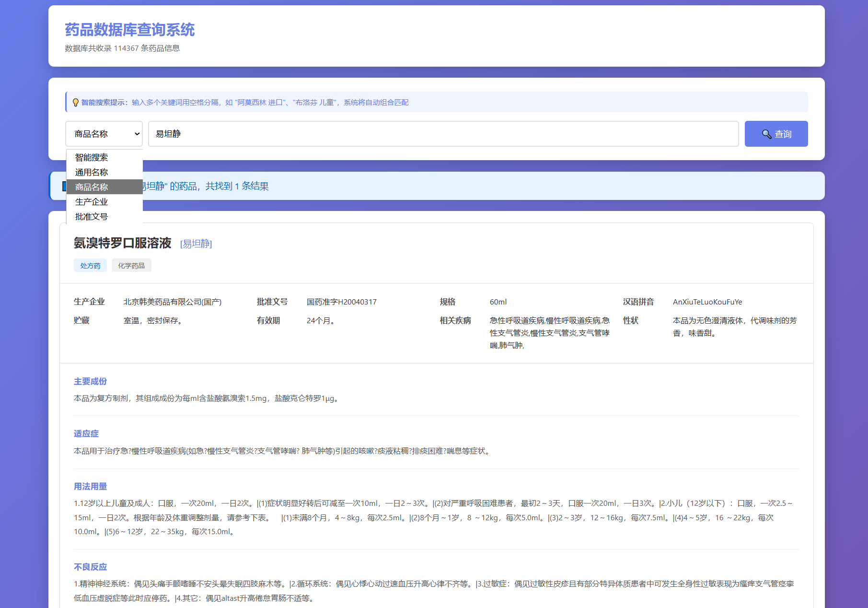Click the 查询 search button
The width and height of the screenshot is (868, 608).
click(x=776, y=134)
